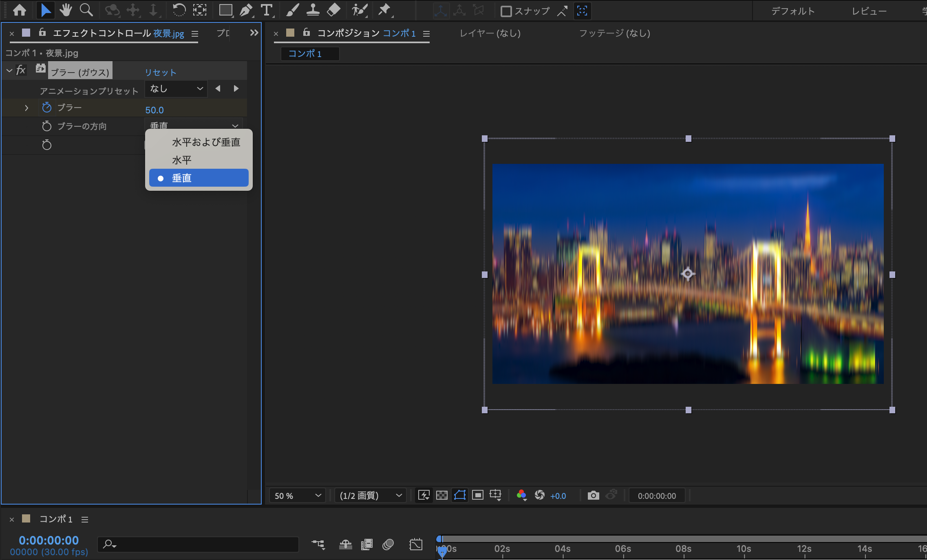
Task: Select the Pan camera tool
Action: [133, 10]
